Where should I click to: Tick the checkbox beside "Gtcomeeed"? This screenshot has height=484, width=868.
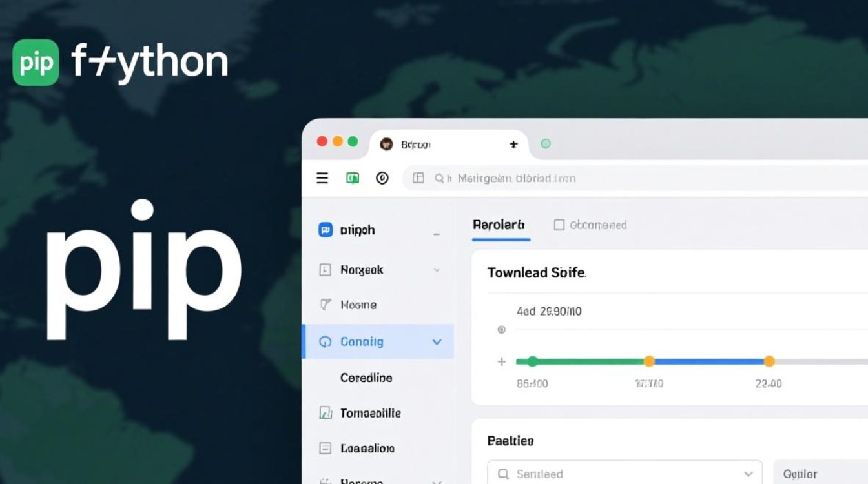(559, 225)
